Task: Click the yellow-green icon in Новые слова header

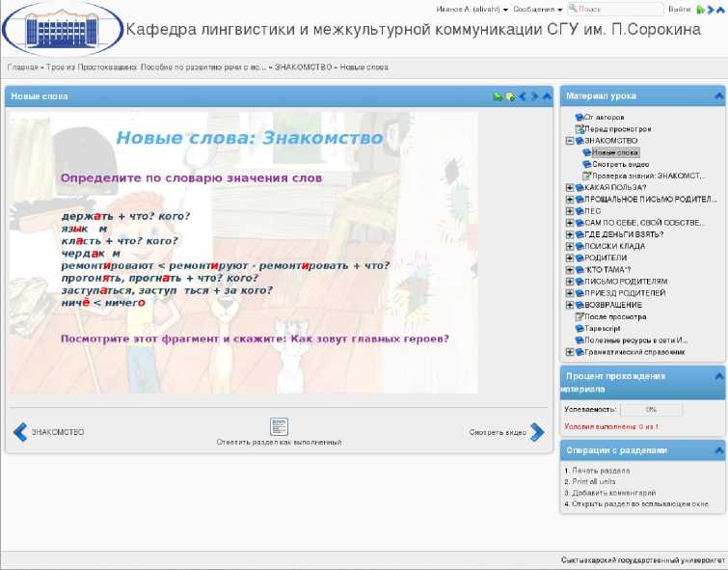Action: 510,96
